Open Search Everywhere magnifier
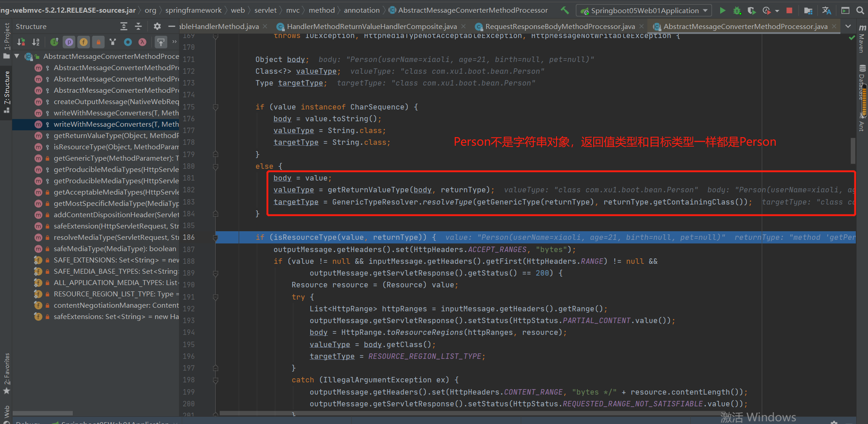 coord(860,10)
